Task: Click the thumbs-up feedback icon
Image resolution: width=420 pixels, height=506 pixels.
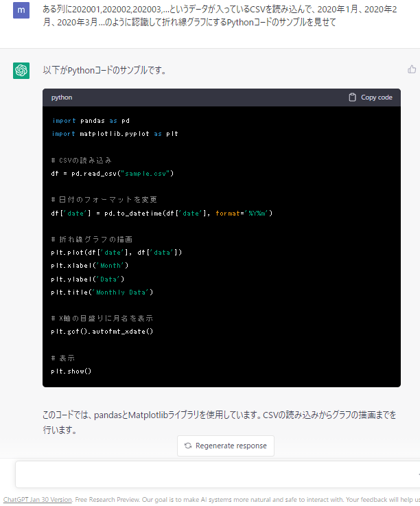Action: (x=412, y=69)
